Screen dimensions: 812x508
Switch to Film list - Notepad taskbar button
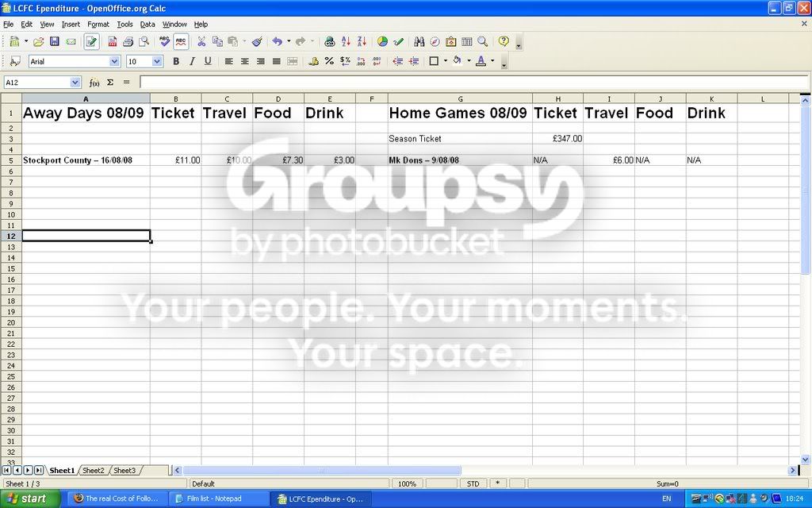click(x=220, y=498)
